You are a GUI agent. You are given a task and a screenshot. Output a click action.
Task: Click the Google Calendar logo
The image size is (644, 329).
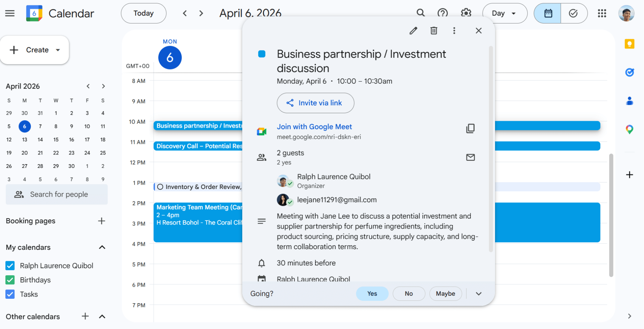34,13
